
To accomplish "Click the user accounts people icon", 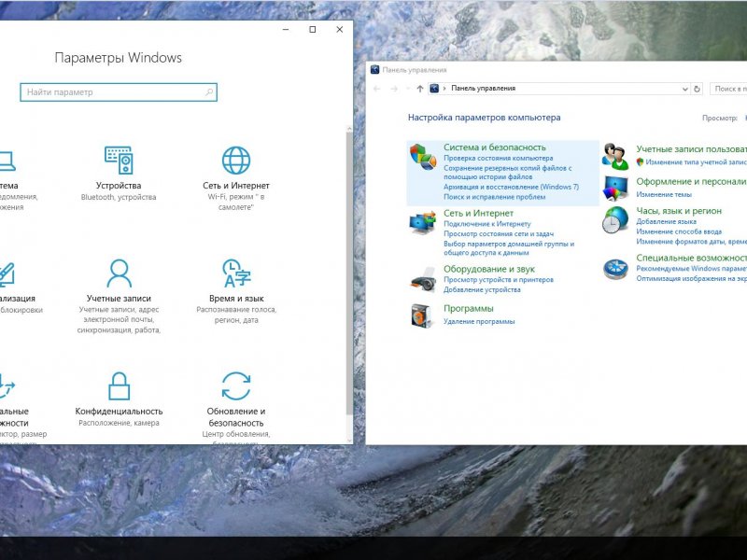I will pos(615,156).
